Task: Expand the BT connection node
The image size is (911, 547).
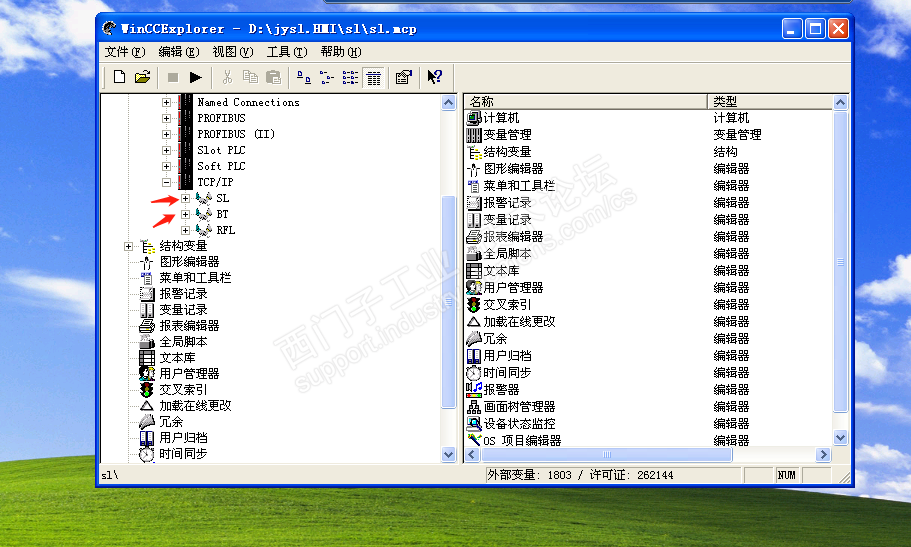Action: pyautogui.click(x=185, y=214)
